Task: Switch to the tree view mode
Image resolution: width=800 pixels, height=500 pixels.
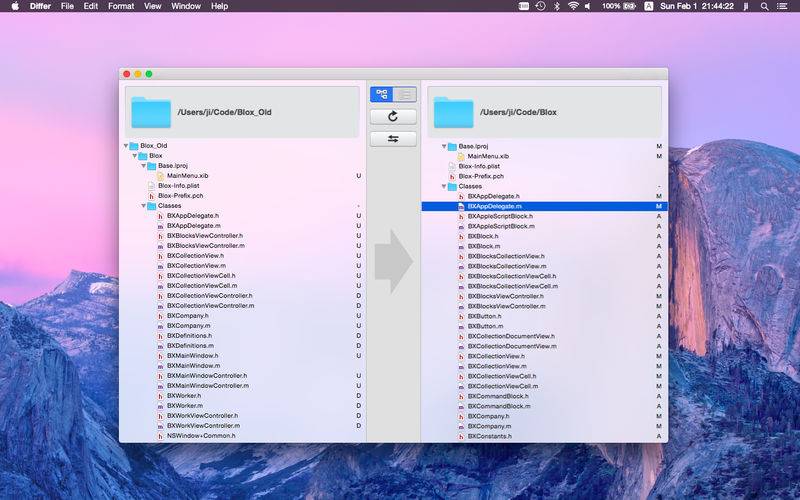Action: [x=382, y=94]
